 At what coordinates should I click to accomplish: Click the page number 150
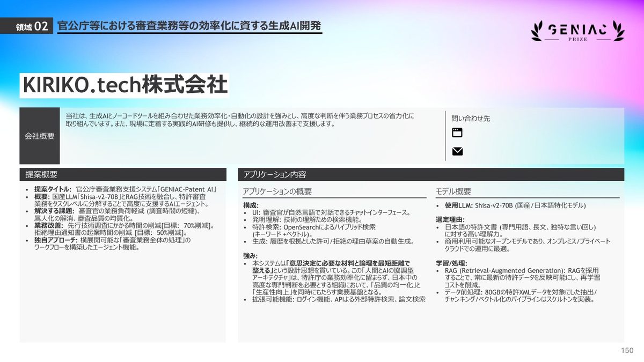point(627,350)
